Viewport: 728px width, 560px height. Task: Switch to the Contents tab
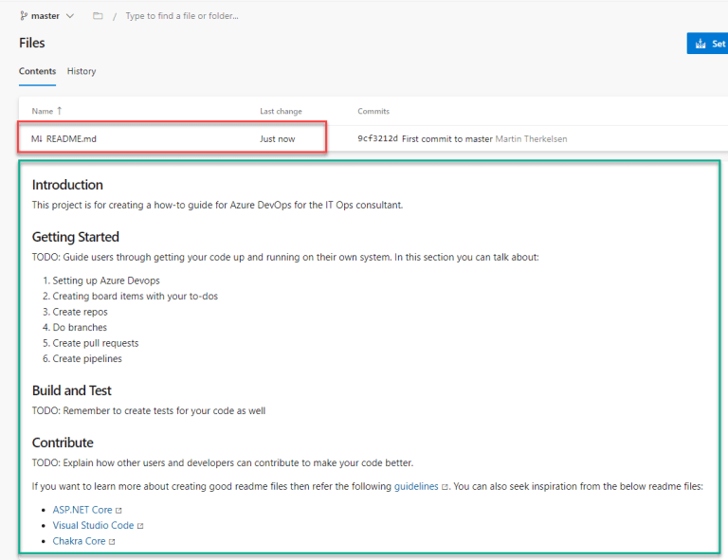[37, 71]
